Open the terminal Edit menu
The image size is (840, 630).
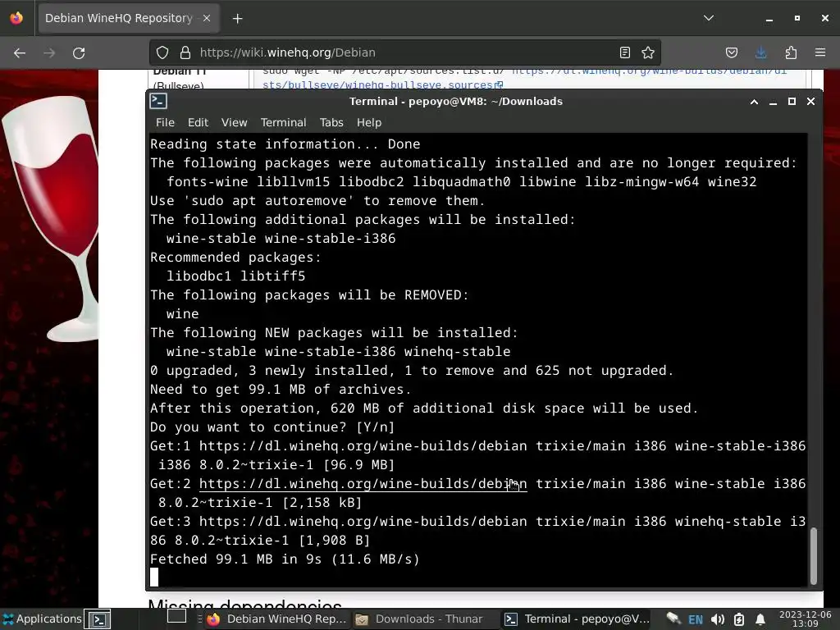(198, 123)
